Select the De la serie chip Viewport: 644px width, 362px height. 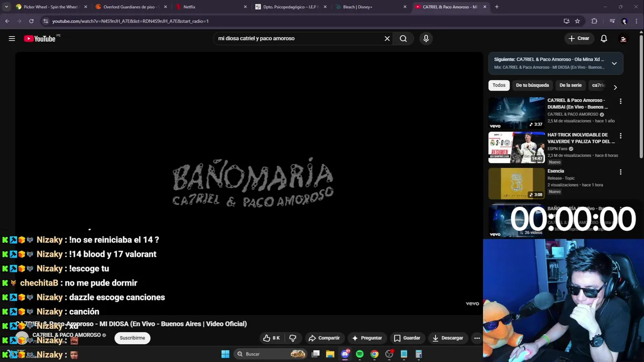(571, 85)
